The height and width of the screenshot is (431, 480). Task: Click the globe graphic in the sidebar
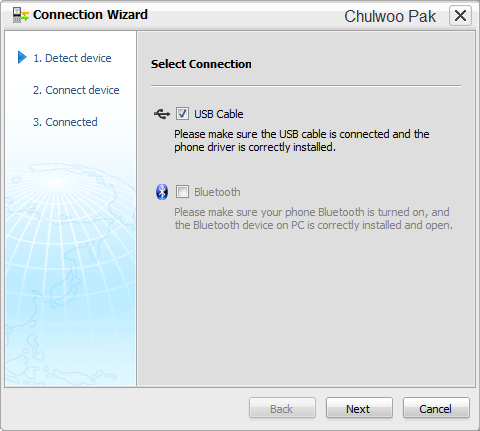pyautogui.click(x=71, y=273)
